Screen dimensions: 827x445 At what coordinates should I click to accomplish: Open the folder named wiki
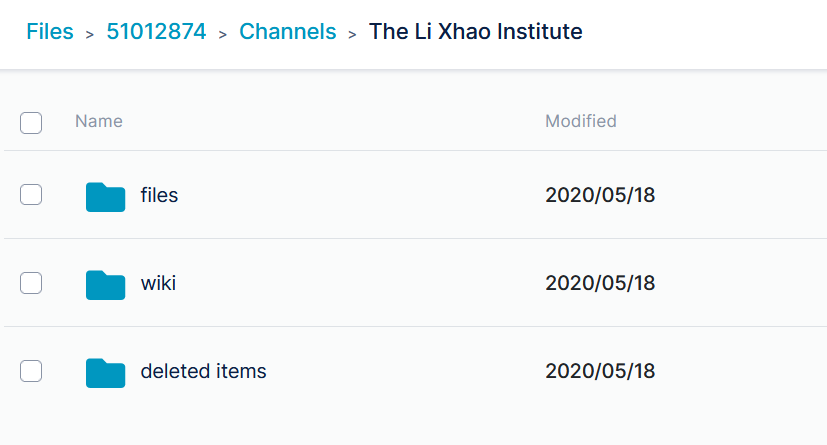pyautogui.click(x=158, y=283)
